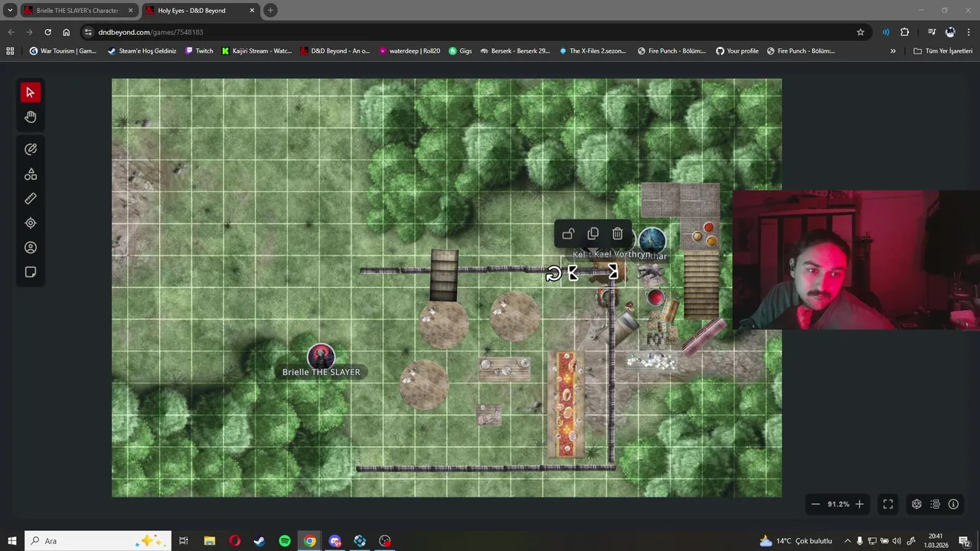Zoom in with the plus button

tap(859, 504)
